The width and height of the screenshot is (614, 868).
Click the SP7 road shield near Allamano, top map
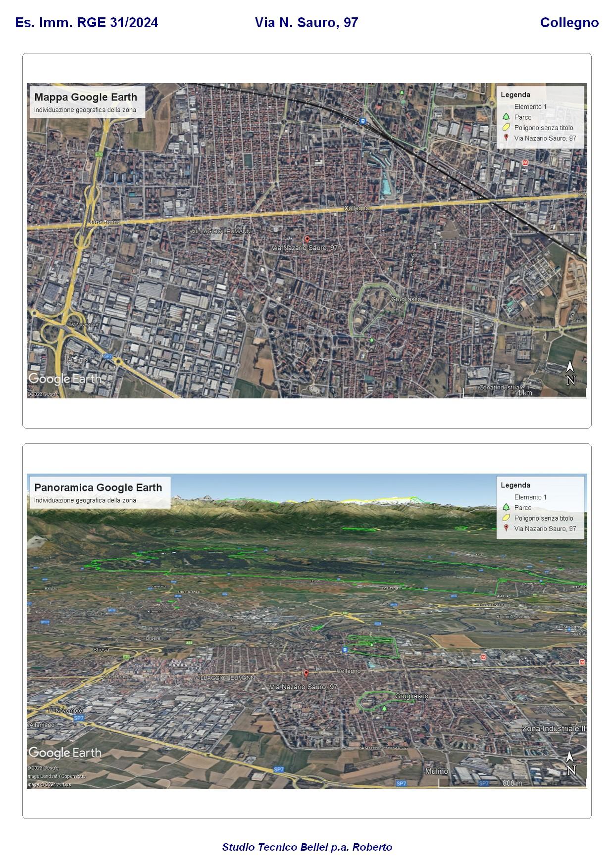tap(107, 356)
